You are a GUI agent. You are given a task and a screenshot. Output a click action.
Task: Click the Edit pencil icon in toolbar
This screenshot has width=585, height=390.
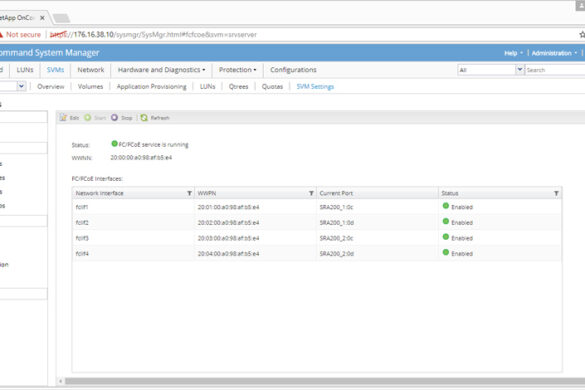pyautogui.click(x=63, y=118)
